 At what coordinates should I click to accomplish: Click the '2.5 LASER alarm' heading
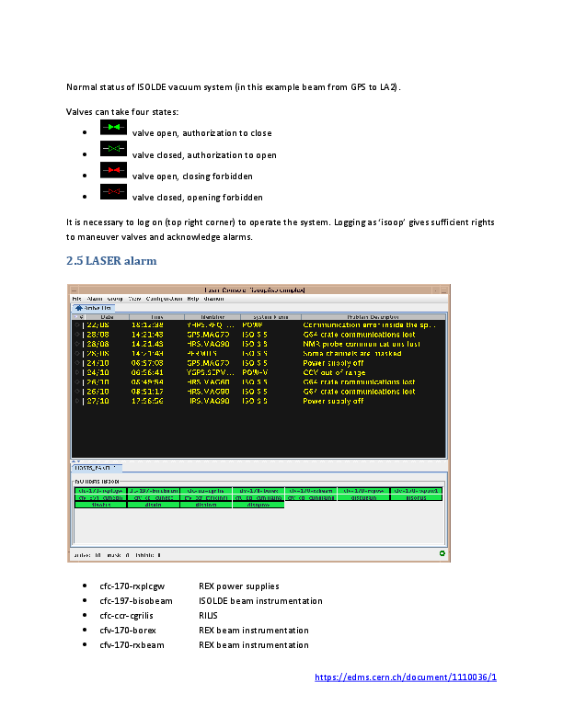111,260
